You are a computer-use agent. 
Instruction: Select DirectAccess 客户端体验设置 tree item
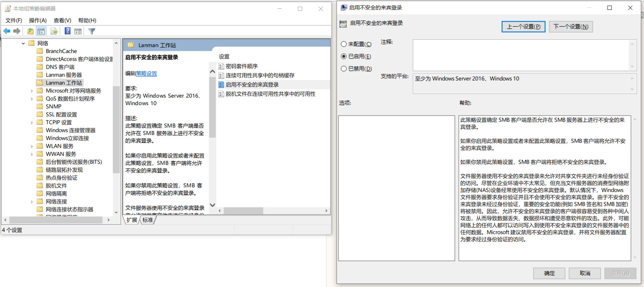[x=79, y=59]
